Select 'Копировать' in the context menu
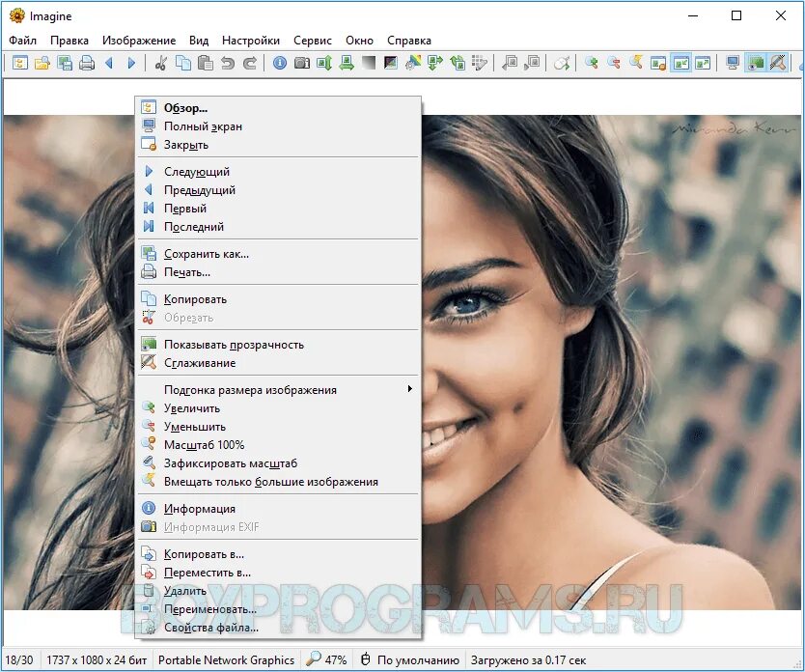The width and height of the screenshot is (805, 672). click(x=278, y=299)
